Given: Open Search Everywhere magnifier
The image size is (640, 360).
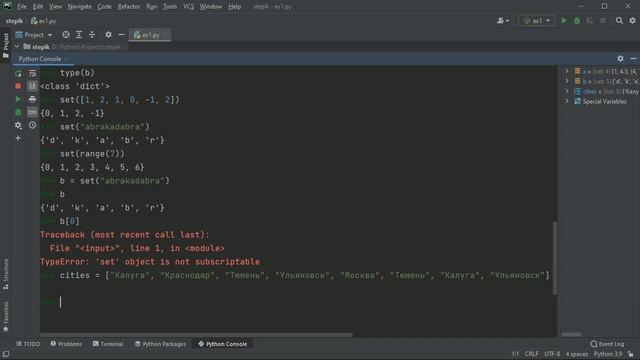Looking at the screenshot, I should pyautogui.click(x=619, y=21).
